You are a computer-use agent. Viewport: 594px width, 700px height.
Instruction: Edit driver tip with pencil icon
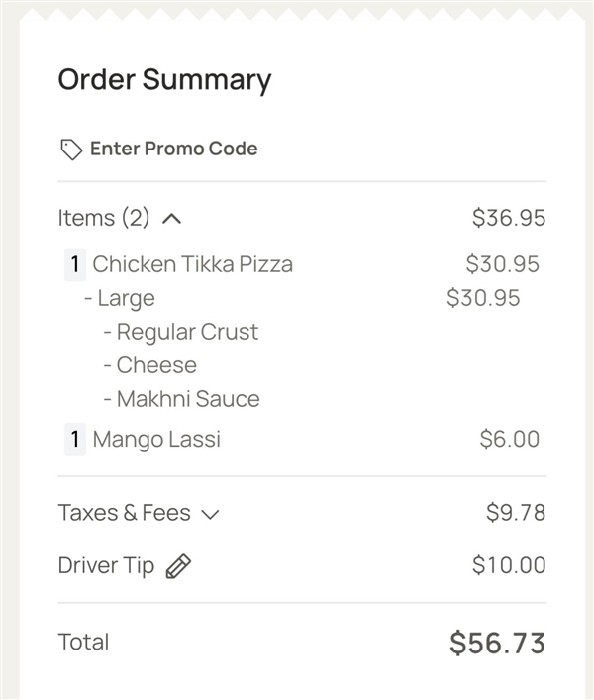[x=178, y=566]
